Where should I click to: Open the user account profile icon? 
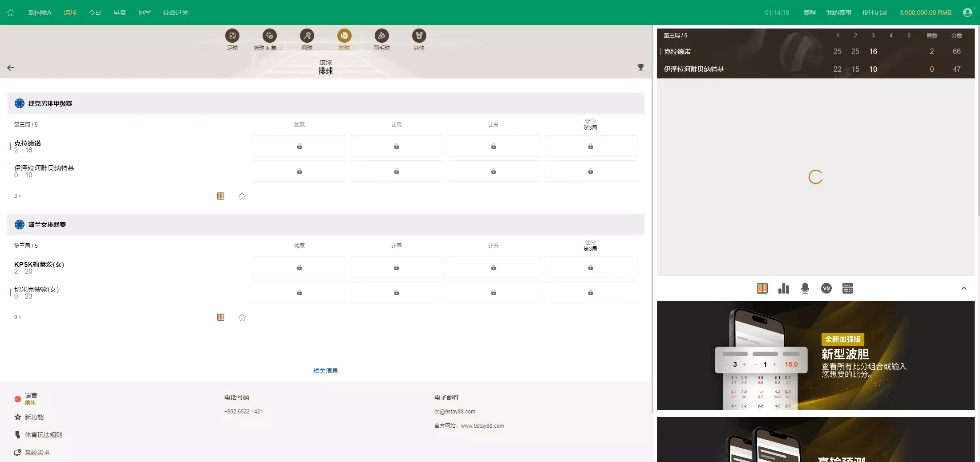click(x=967, y=12)
